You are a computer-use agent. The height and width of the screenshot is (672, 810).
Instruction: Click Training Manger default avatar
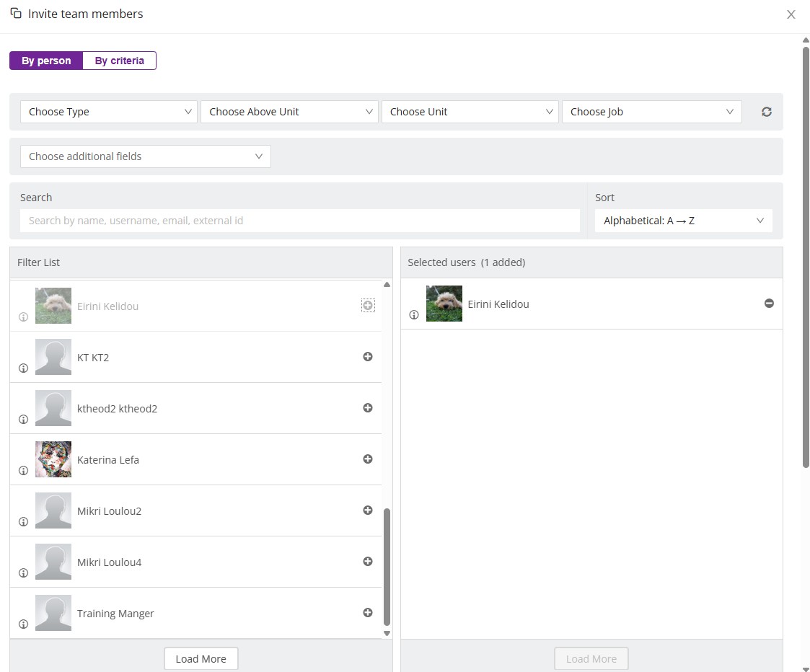[53, 613]
